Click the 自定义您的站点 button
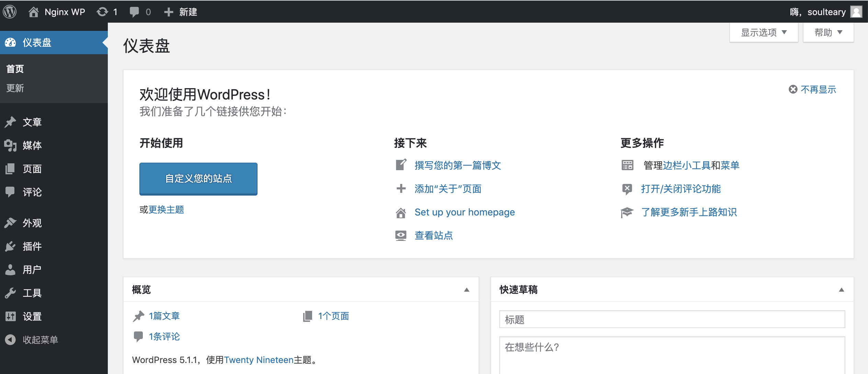 198,178
